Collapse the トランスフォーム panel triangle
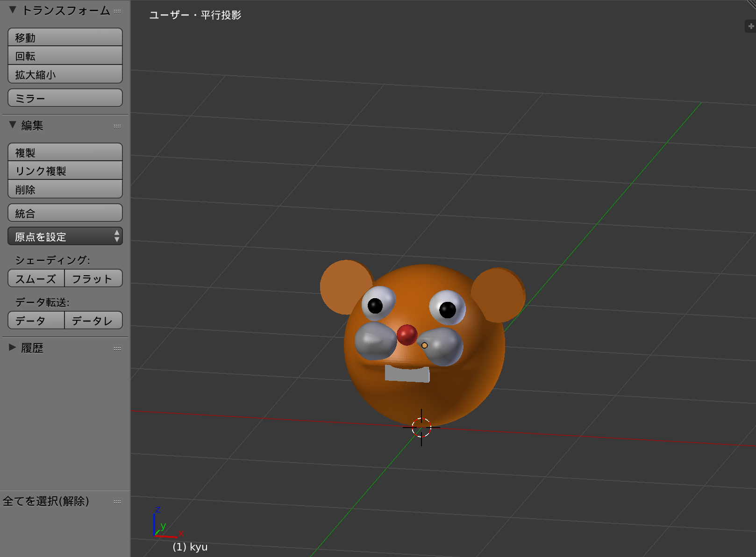The image size is (756, 557). pos(13,10)
